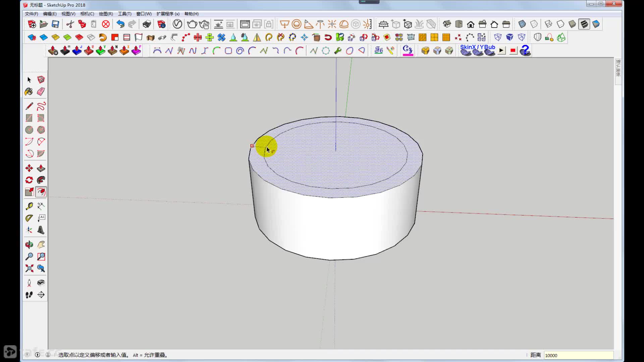Open file with the folder icon
Image resolution: width=644 pixels, height=362 pixels.
point(44,24)
